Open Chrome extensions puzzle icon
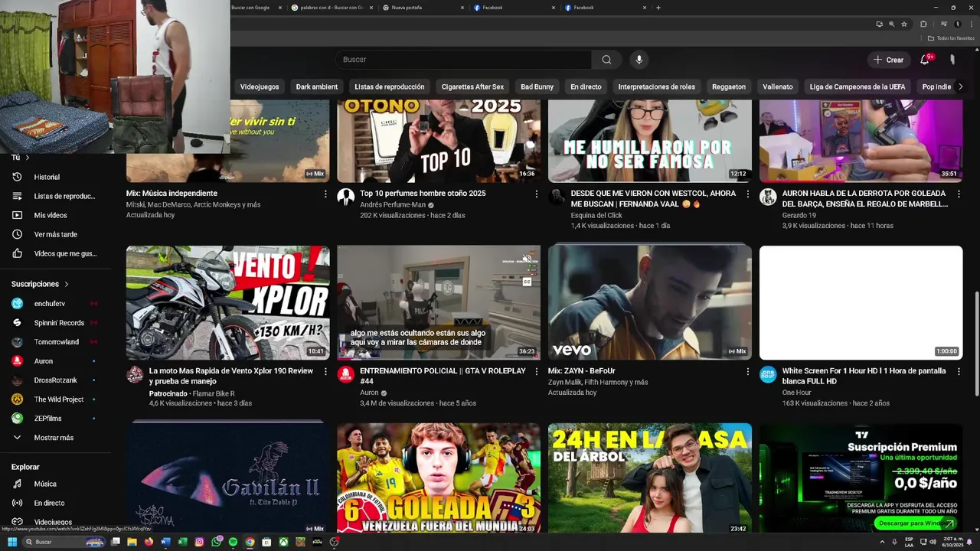Image resolution: width=980 pixels, height=551 pixels. click(923, 24)
